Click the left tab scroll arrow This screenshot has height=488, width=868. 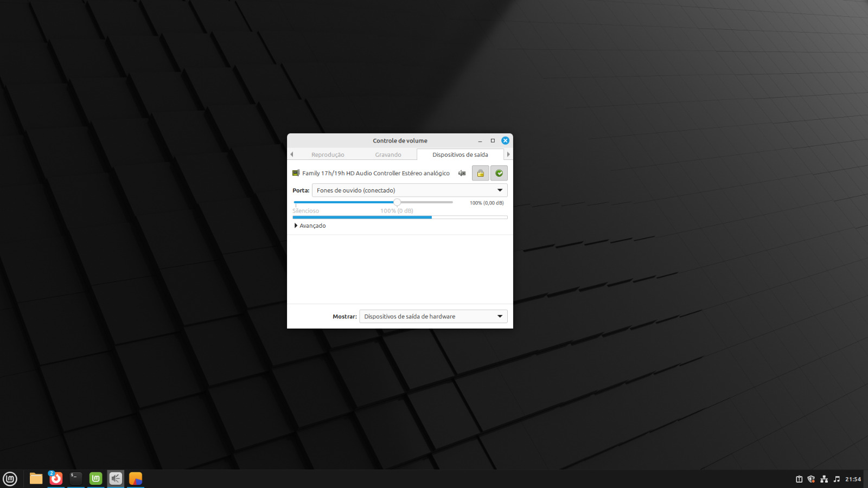click(292, 155)
